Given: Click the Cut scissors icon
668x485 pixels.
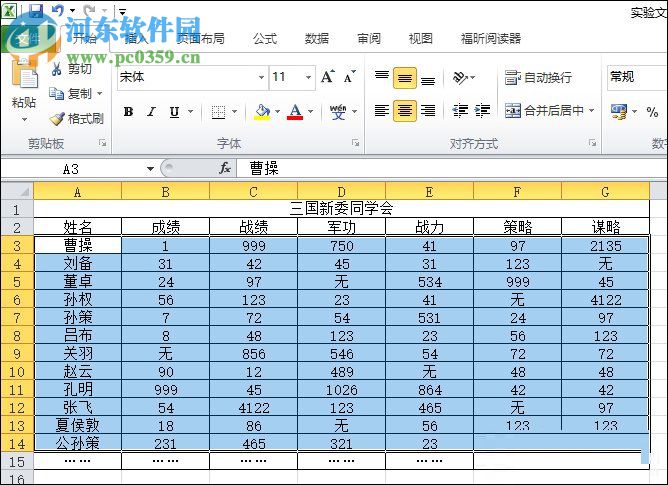Looking at the screenshot, I should point(57,68).
